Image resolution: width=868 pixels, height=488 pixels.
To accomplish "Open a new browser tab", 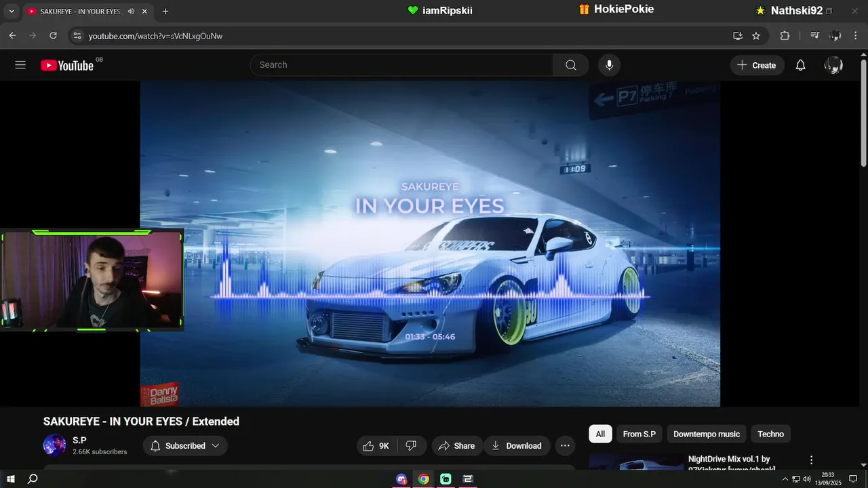I will pyautogui.click(x=165, y=12).
